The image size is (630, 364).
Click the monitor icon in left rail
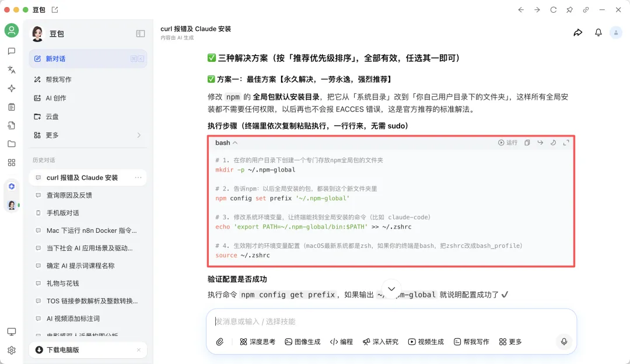coord(12,331)
